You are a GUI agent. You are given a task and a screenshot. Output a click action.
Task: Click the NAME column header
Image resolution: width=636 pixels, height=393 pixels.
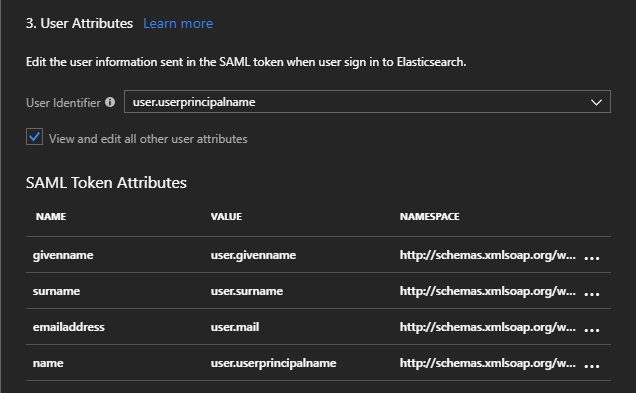coord(51,217)
